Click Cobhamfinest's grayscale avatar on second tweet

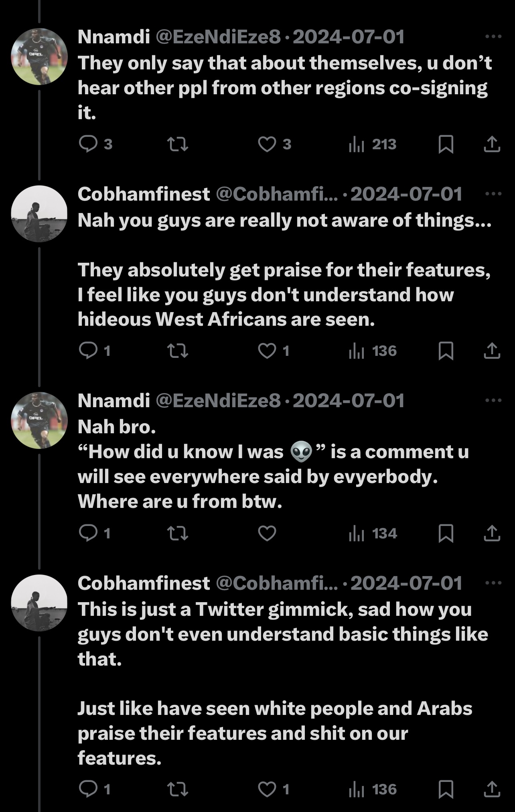pyautogui.click(x=39, y=213)
